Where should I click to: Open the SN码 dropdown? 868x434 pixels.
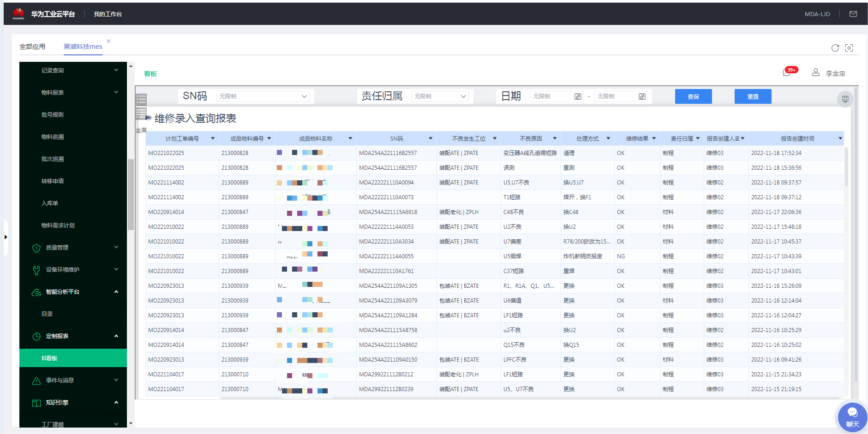(263, 96)
